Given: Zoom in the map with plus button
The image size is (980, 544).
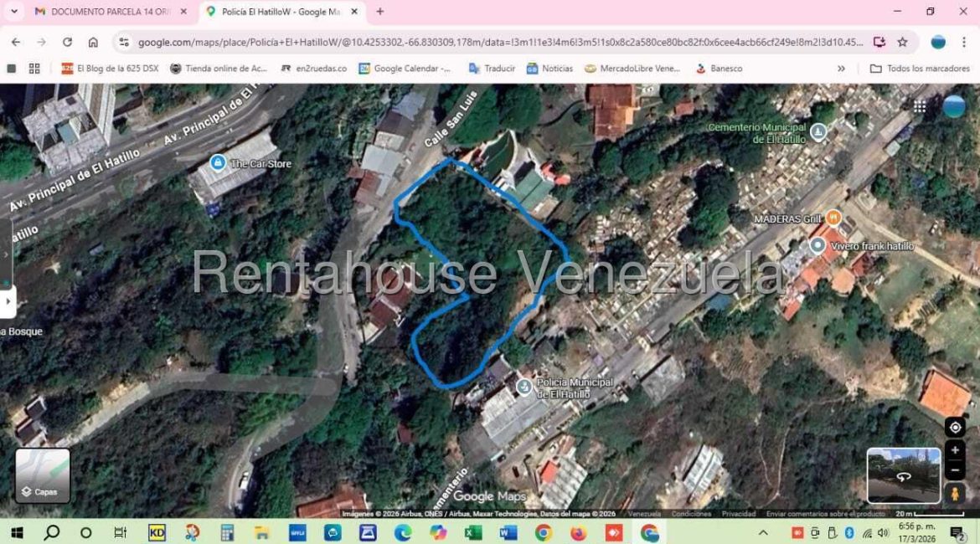Looking at the screenshot, I should click(x=955, y=449).
